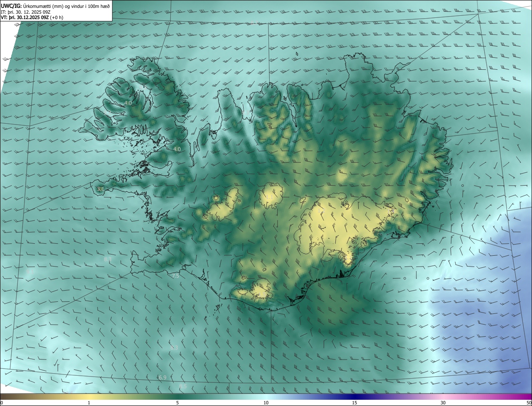Click the '15' tick label on color bar
The width and height of the screenshot is (532, 406).
(x=355, y=403)
